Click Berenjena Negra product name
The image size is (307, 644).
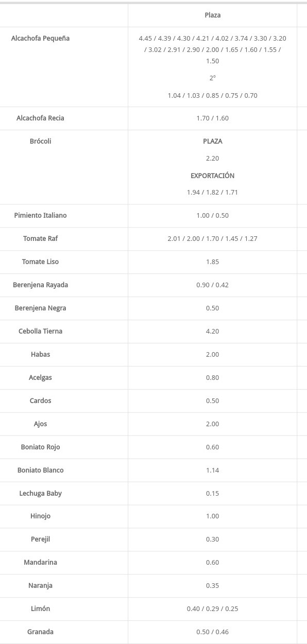[x=40, y=308]
